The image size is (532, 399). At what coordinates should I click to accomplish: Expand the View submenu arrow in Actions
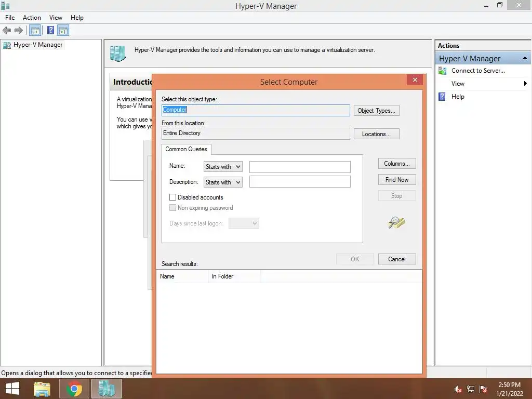(525, 84)
